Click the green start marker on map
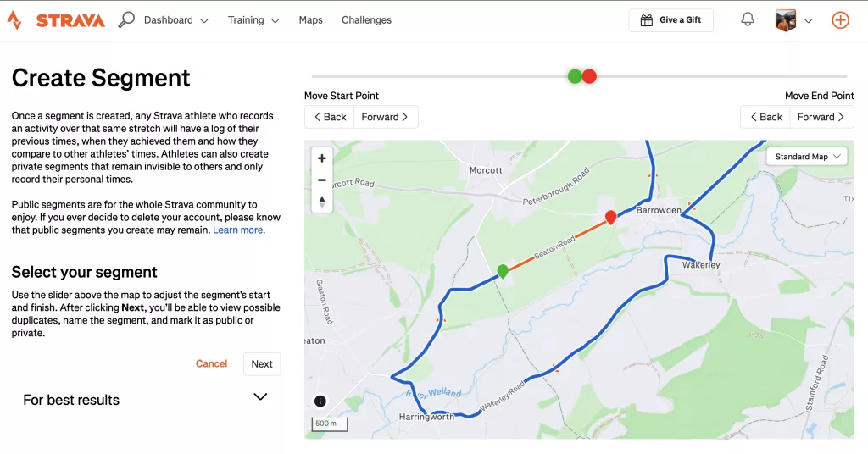This screenshot has width=868, height=454. 503,271
